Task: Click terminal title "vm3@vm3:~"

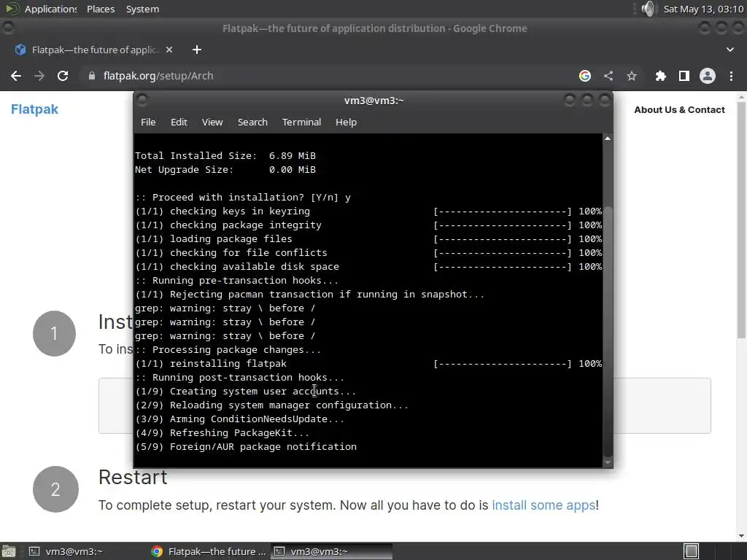Action: point(374,101)
